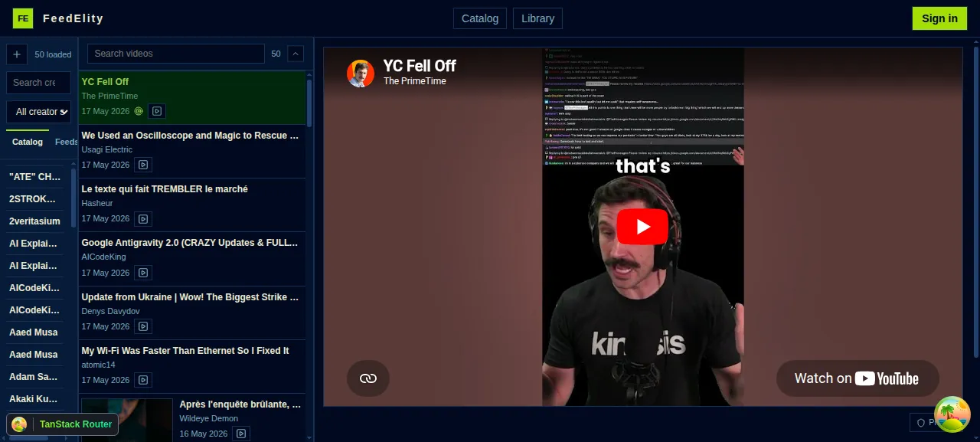Image resolution: width=980 pixels, height=442 pixels.
Task: Click the FeedElity brand name
Action: point(73,18)
